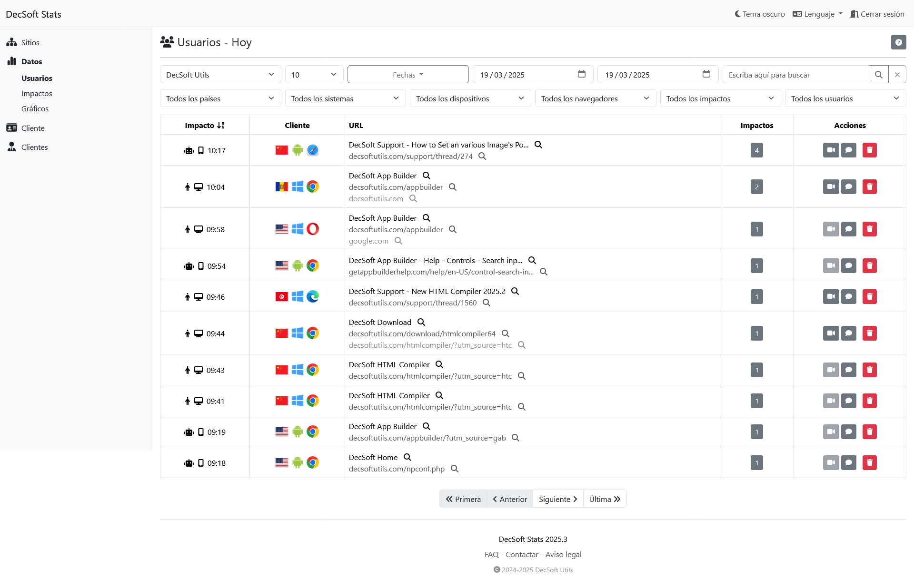The height and width of the screenshot is (588, 914).
Task: Select Usuarios in the Datos sidebar menu
Action: coord(37,78)
